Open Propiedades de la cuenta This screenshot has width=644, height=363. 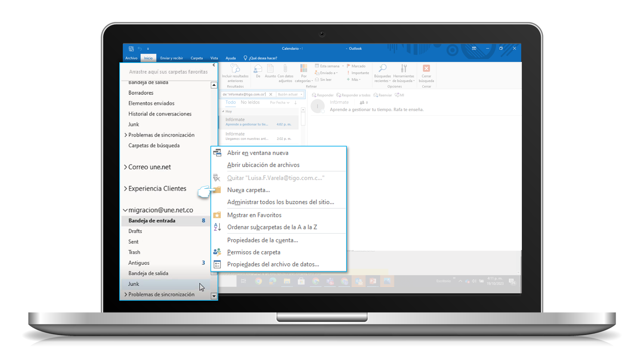coord(279,240)
